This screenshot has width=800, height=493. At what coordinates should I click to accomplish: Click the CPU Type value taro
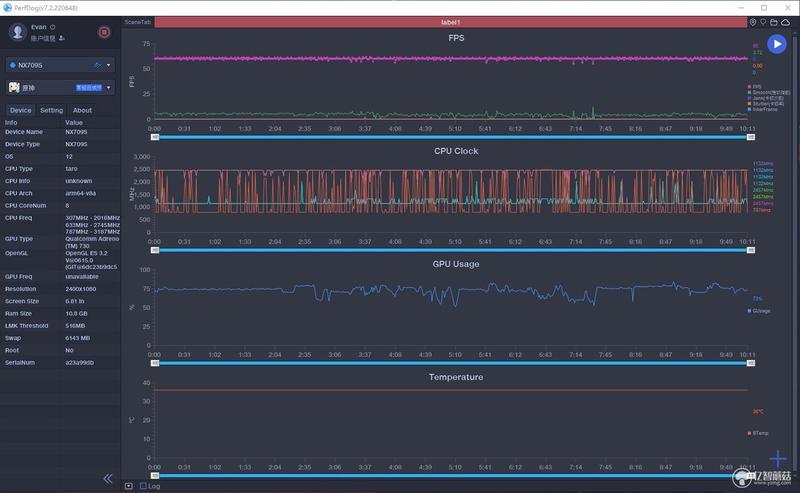[x=71, y=168]
